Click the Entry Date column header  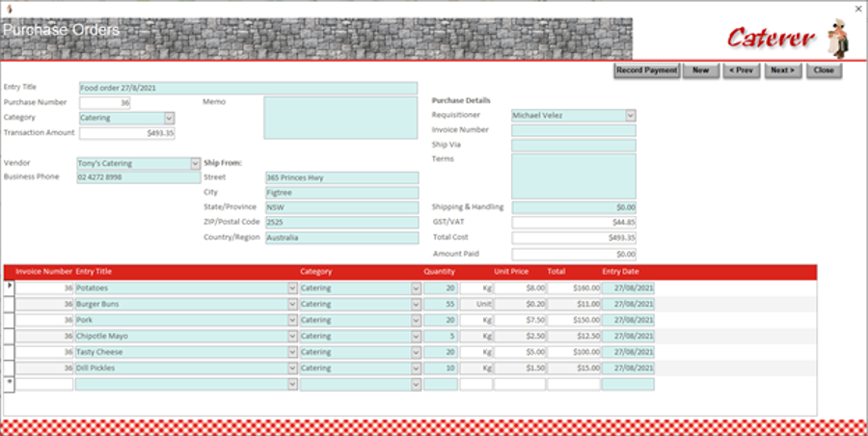pos(620,272)
